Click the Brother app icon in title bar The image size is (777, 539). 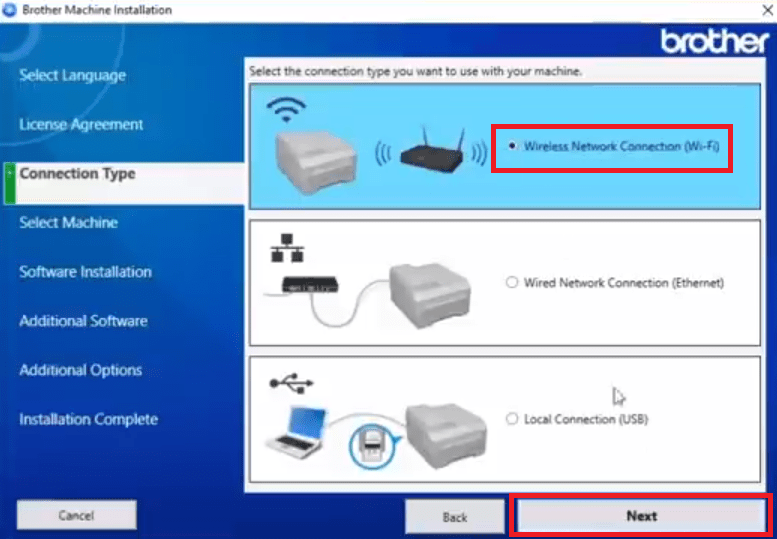coord(9,10)
